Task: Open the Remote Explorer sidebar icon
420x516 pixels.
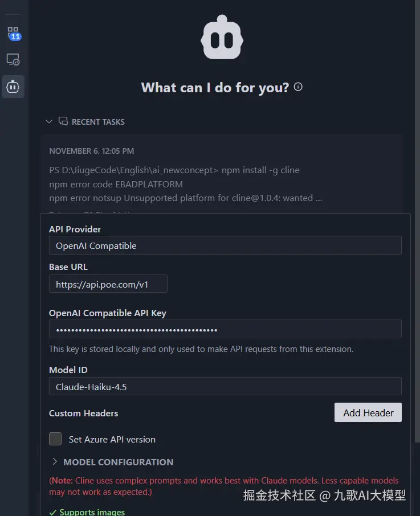Action: click(13, 59)
